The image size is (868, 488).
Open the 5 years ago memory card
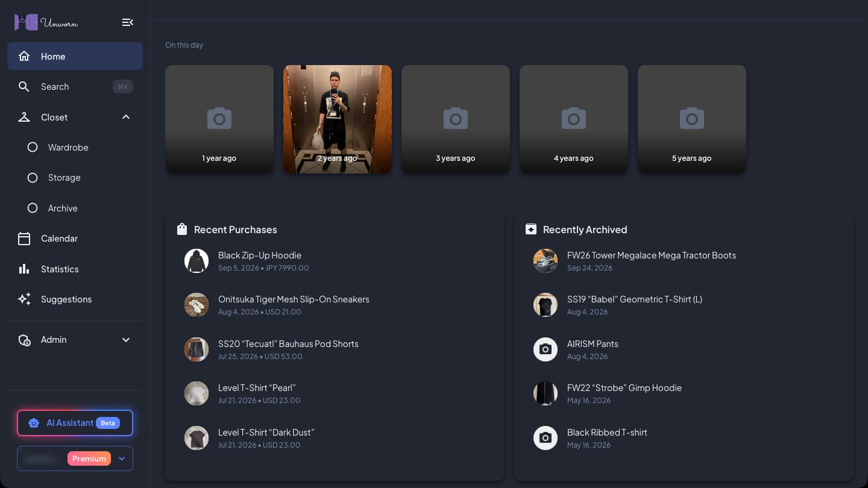pyautogui.click(x=692, y=119)
